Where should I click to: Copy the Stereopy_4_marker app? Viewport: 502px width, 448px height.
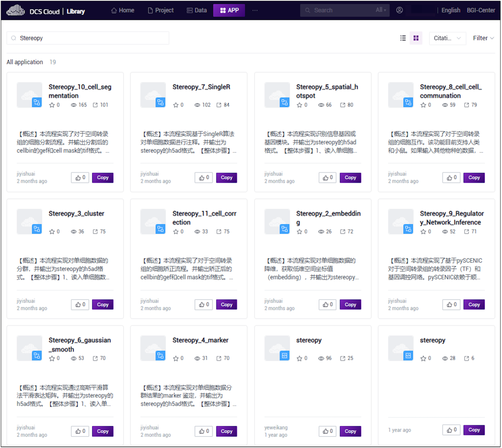click(227, 431)
